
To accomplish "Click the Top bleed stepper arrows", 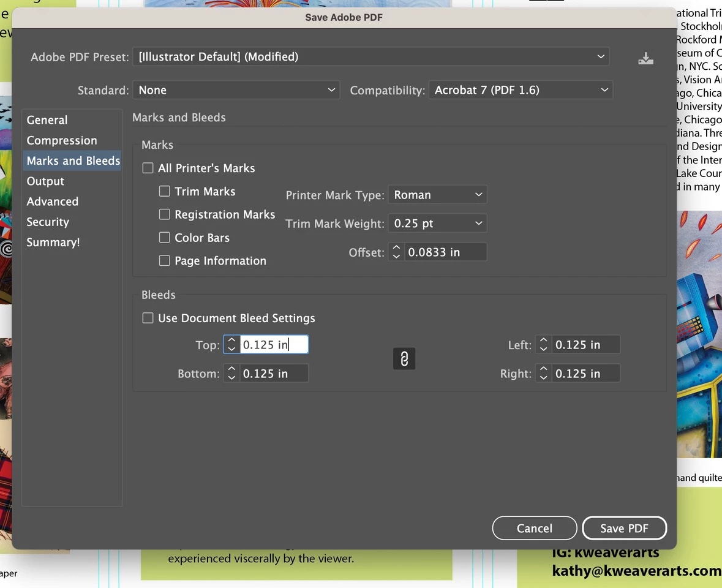I will click(231, 344).
